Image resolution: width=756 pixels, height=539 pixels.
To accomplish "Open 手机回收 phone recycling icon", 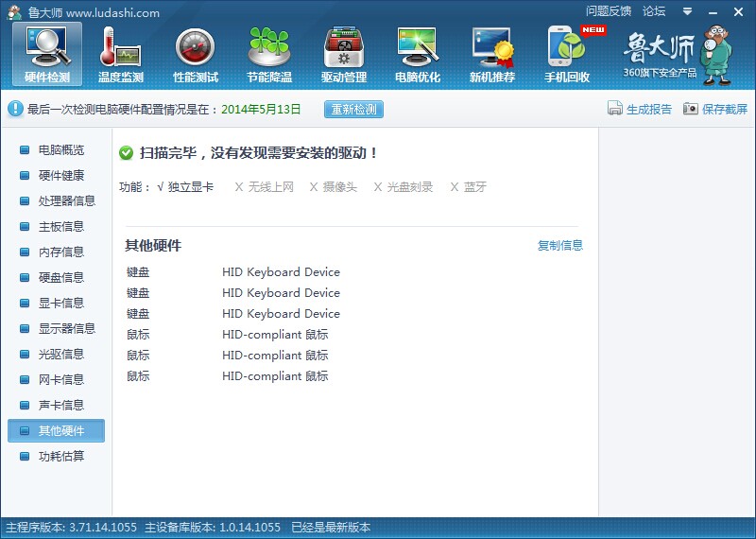I will coord(567,54).
